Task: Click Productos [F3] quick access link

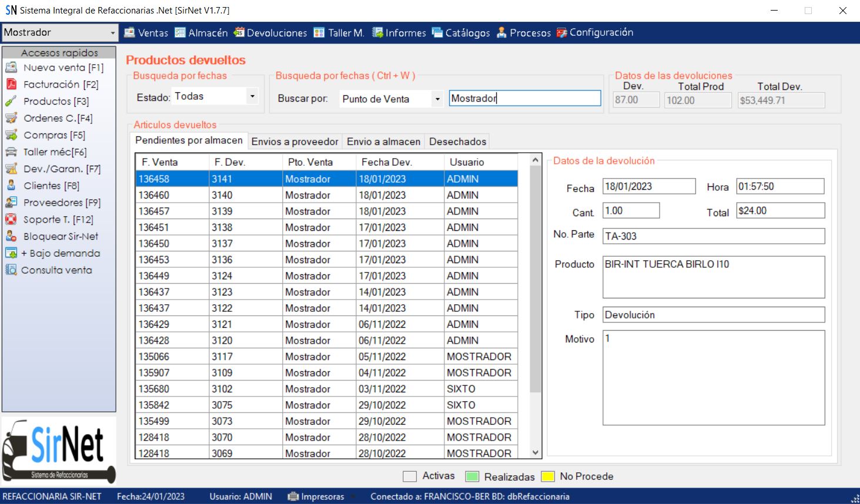Action: pyautogui.click(x=56, y=102)
